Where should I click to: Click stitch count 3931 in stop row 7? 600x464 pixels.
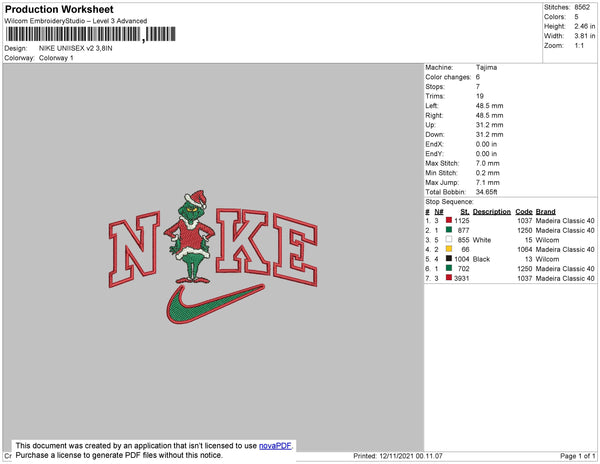pyautogui.click(x=461, y=278)
